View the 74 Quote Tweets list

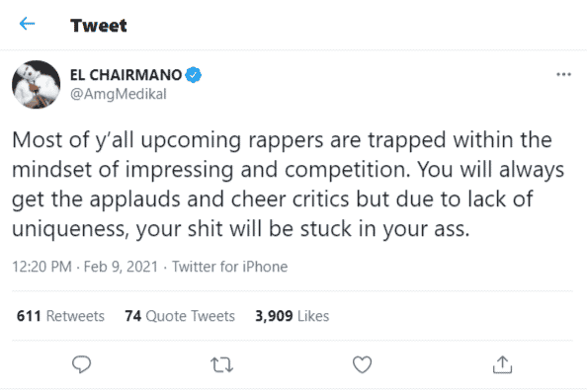[180, 316]
